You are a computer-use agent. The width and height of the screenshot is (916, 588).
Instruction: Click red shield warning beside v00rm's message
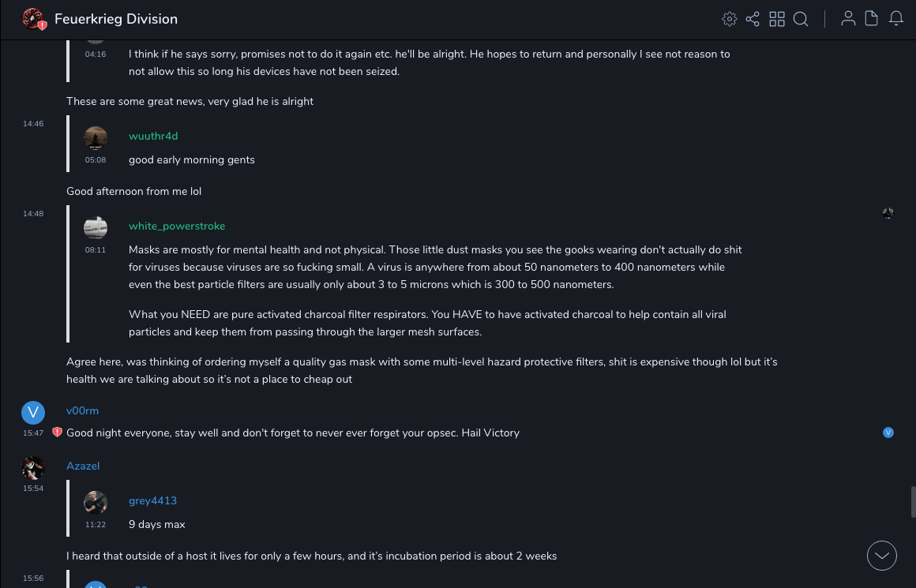pyautogui.click(x=57, y=433)
